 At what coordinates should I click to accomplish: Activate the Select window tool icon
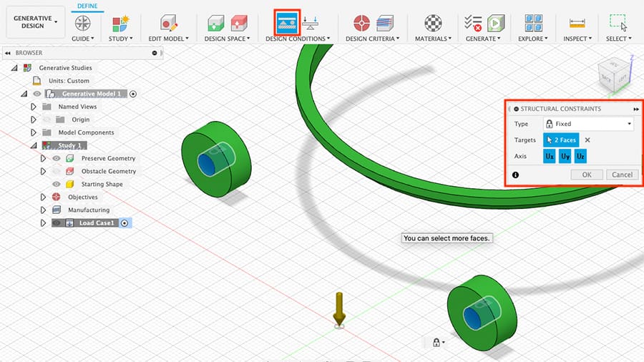click(x=618, y=23)
